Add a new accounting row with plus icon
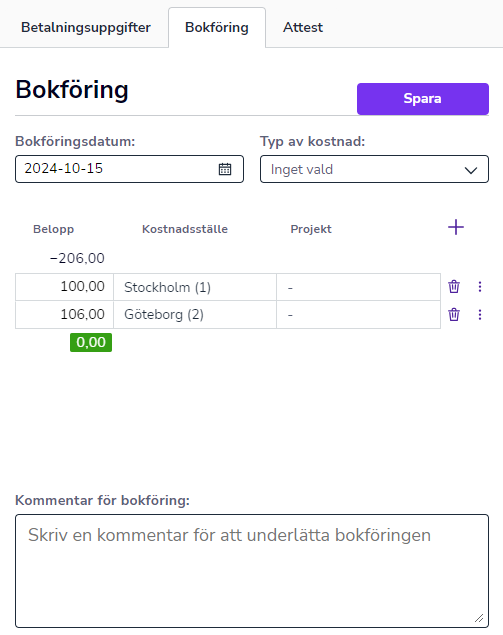503x635 pixels. pos(456,227)
